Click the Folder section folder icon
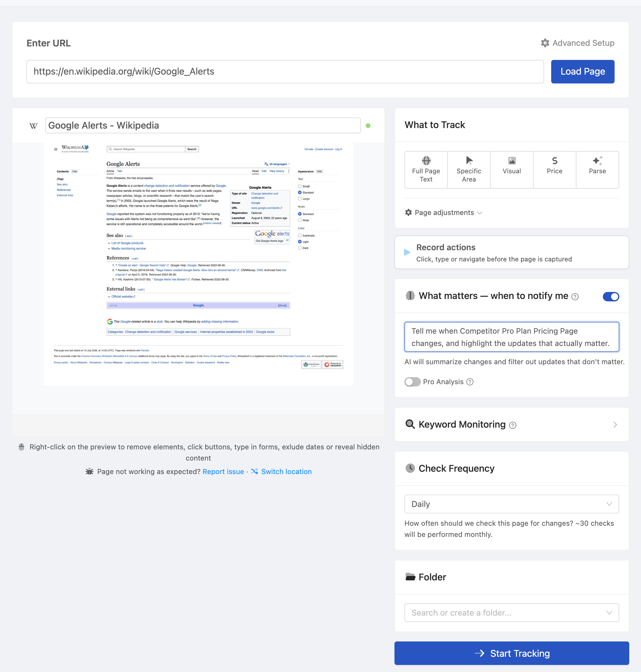 (x=410, y=577)
